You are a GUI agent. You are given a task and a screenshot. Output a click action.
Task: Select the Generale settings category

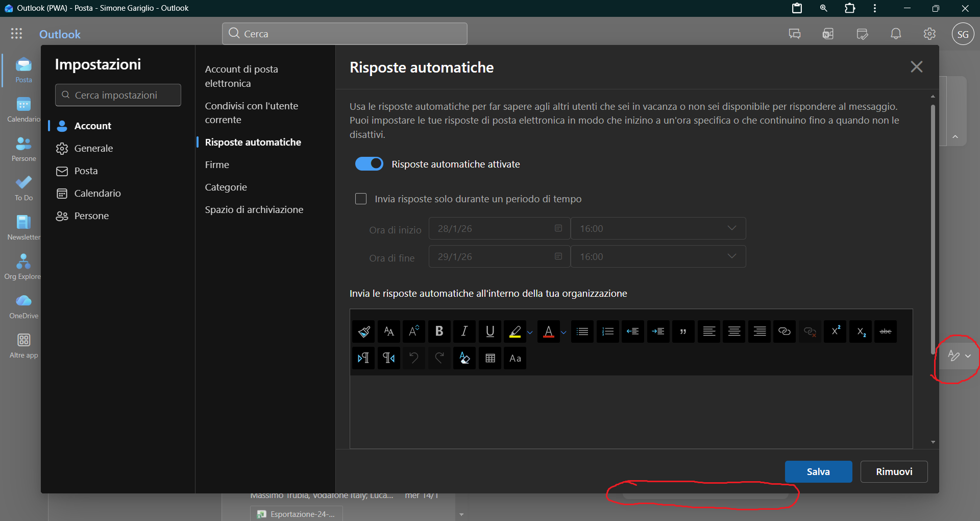[x=93, y=148]
